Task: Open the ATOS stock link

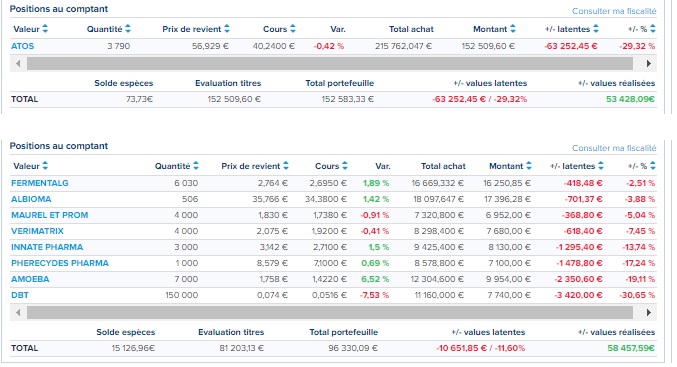Action: [x=22, y=46]
